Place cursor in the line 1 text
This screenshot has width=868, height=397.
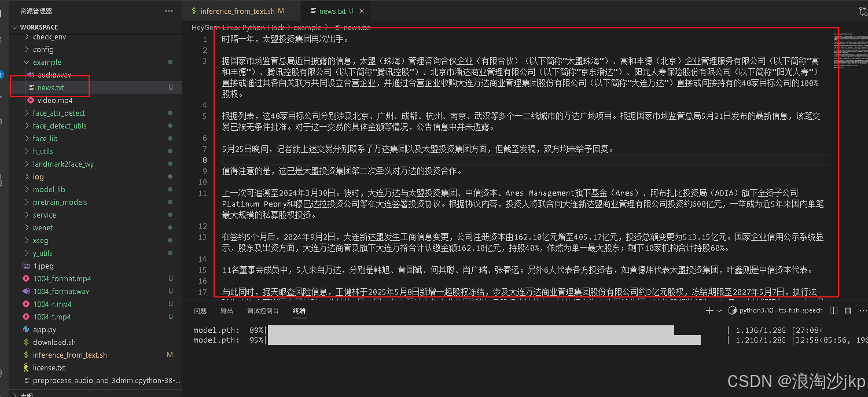(x=285, y=39)
